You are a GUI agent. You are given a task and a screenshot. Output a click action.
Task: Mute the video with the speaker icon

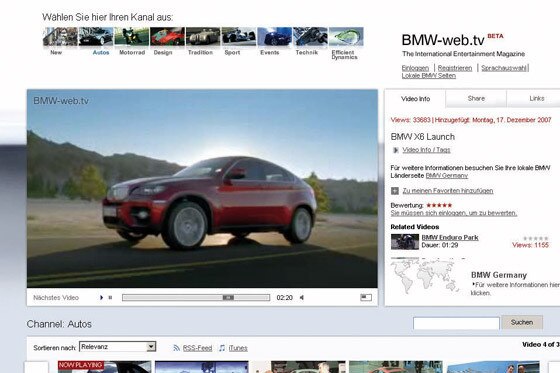(302, 297)
